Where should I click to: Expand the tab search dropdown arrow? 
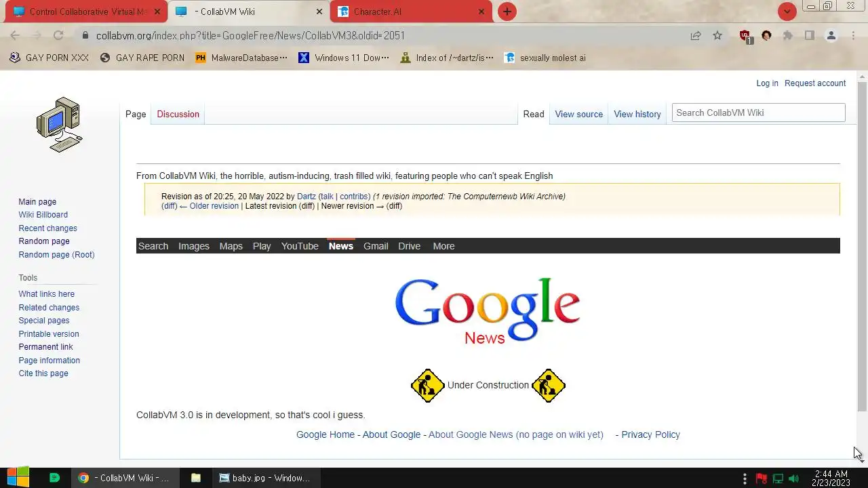[x=787, y=12]
